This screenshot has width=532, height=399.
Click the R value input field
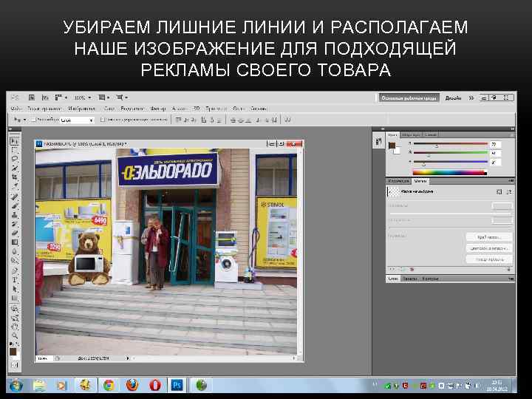495,144
